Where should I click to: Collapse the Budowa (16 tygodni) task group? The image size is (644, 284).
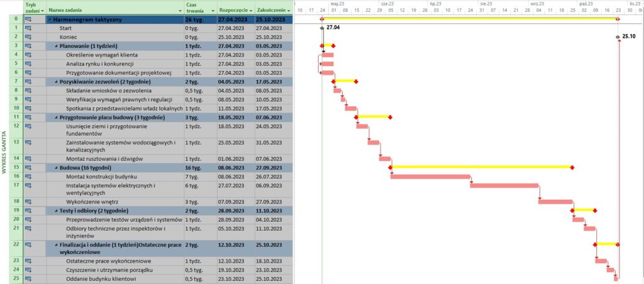click(x=56, y=168)
